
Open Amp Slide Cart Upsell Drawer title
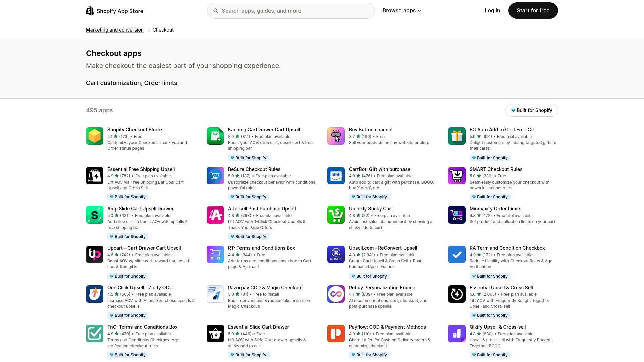click(x=141, y=209)
